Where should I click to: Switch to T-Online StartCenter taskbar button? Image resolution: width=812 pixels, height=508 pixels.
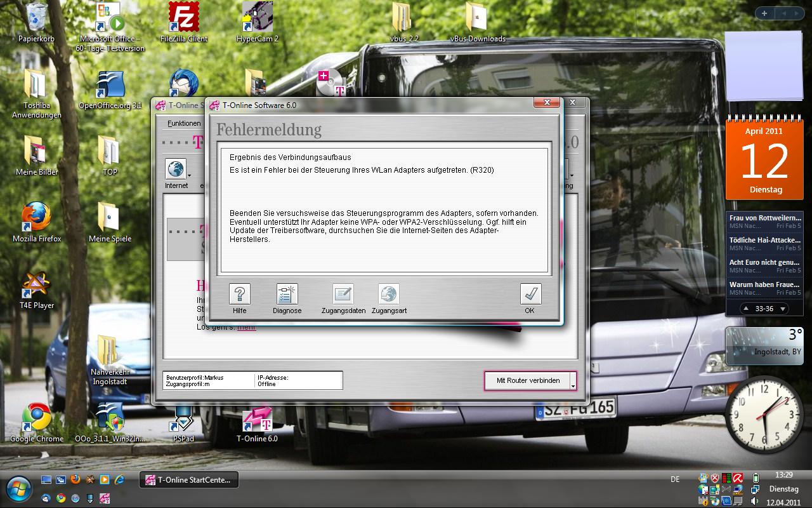pos(189,480)
